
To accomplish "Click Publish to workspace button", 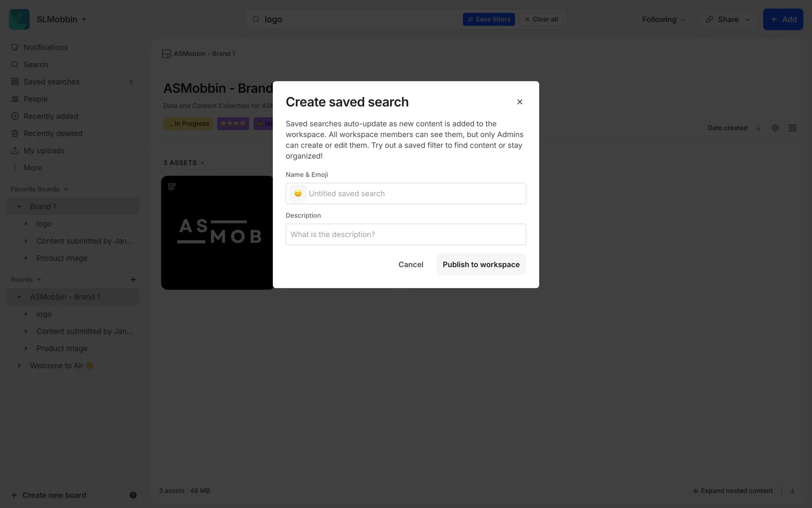I will coord(481,265).
